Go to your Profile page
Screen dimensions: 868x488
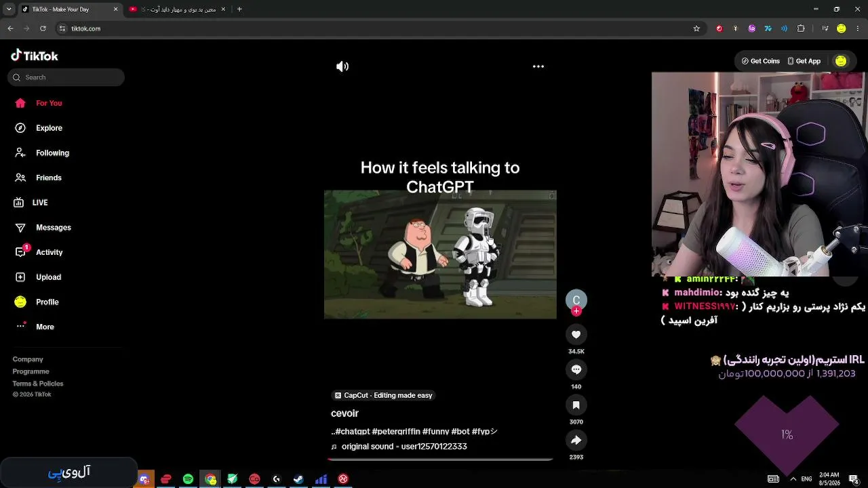pyautogui.click(x=37, y=302)
